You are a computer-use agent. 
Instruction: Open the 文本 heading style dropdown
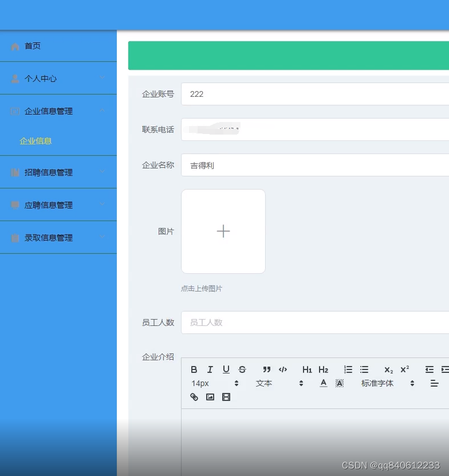tap(279, 383)
